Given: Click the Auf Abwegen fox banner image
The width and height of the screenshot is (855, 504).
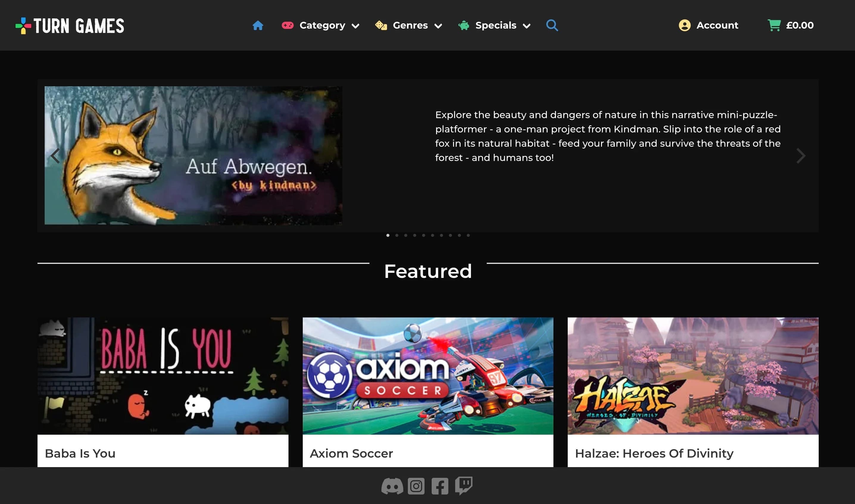Looking at the screenshot, I should (x=194, y=156).
